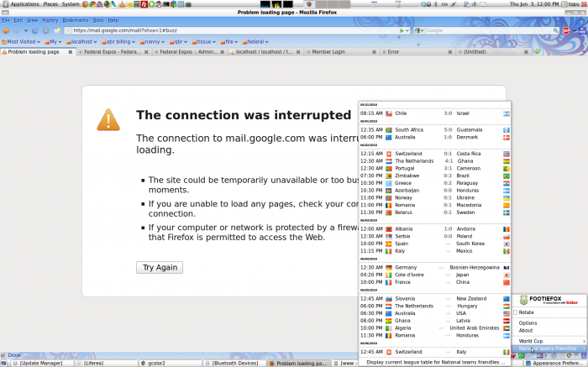Screen dimensions: 588x367
Task: Expand the qbr billing bookmarks folder
Action: [118, 42]
